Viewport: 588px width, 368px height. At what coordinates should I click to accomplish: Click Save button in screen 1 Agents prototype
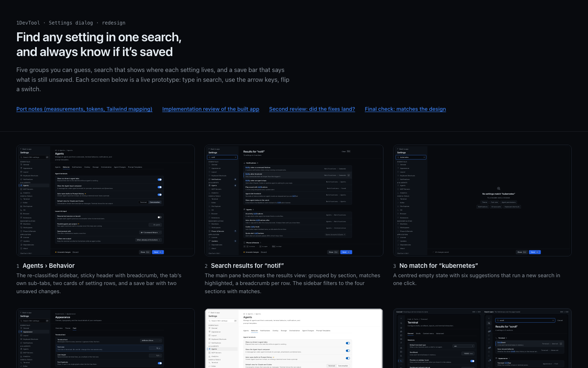[x=158, y=252]
